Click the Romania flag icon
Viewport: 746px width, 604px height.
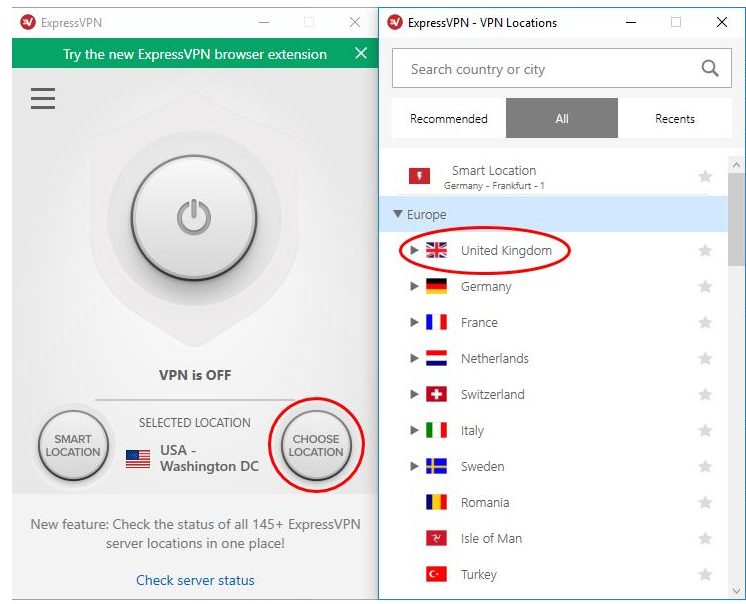[x=436, y=502]
